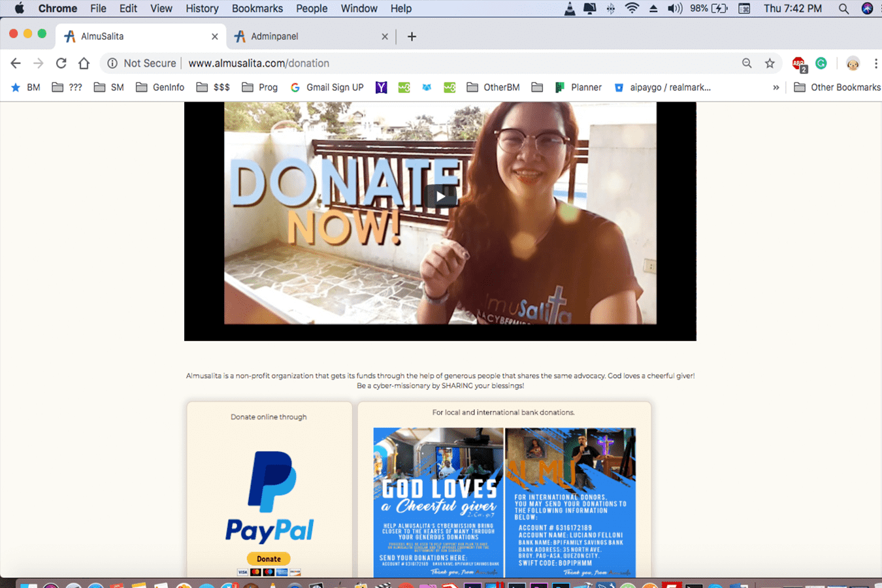
Task: Switch to the Adminpanel tab
Action: 311,37
